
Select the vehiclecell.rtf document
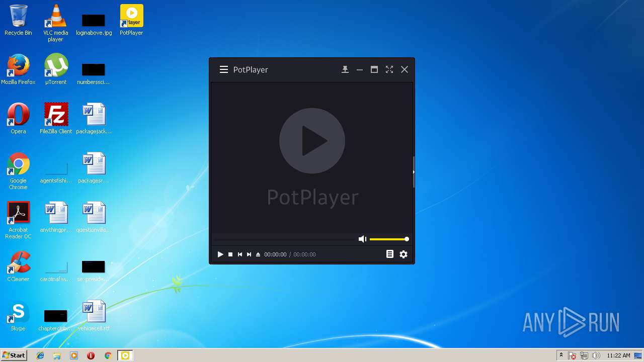pyautogui.click(x=94, y=316)
